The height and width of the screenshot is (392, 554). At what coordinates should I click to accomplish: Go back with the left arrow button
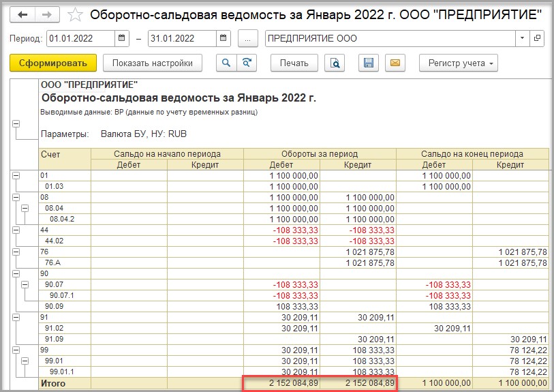[22, 15]
